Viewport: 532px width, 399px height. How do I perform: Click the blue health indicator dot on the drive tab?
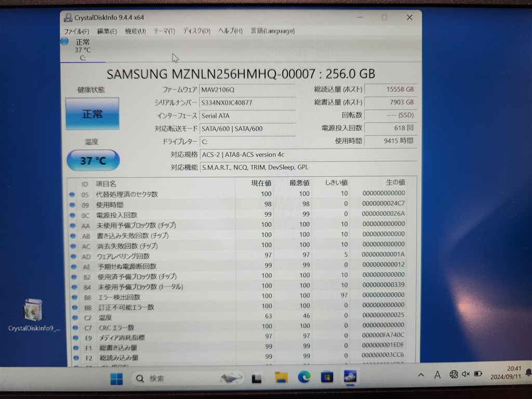click(64, 42)
